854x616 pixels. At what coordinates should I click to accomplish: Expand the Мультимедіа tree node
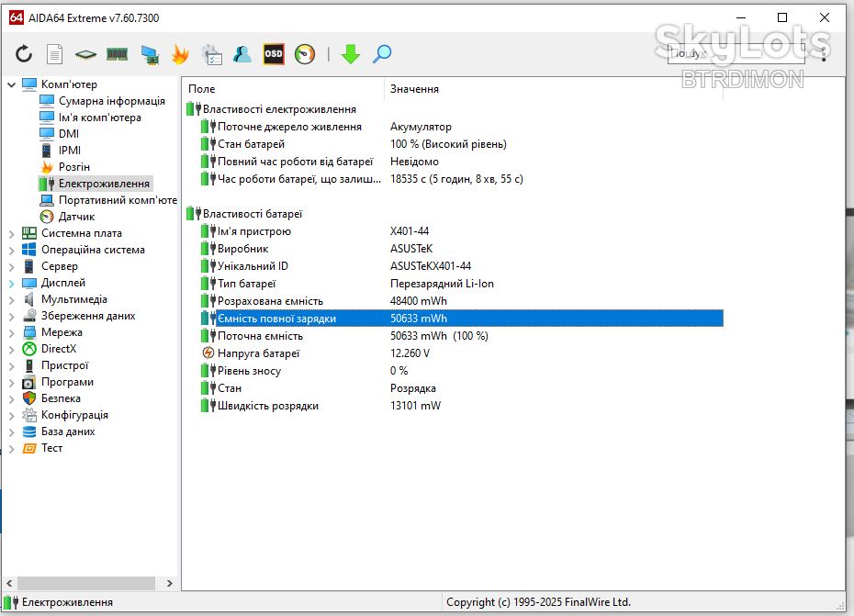tap(11, 299)
